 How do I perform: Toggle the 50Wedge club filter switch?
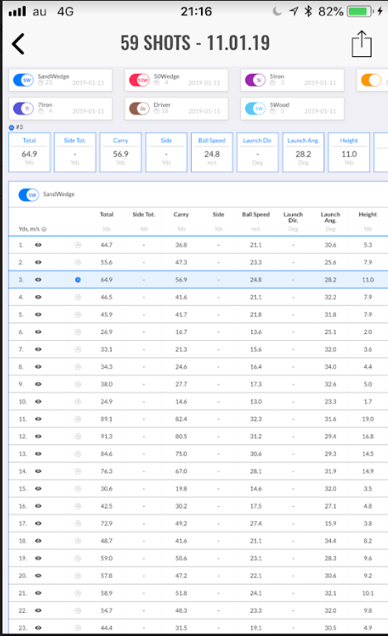(139, 80)
